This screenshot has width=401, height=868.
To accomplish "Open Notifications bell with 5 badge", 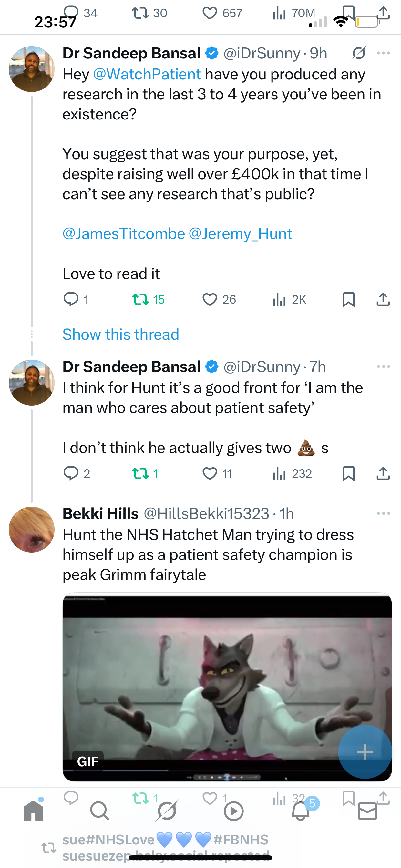I will (x=301, y=811).
